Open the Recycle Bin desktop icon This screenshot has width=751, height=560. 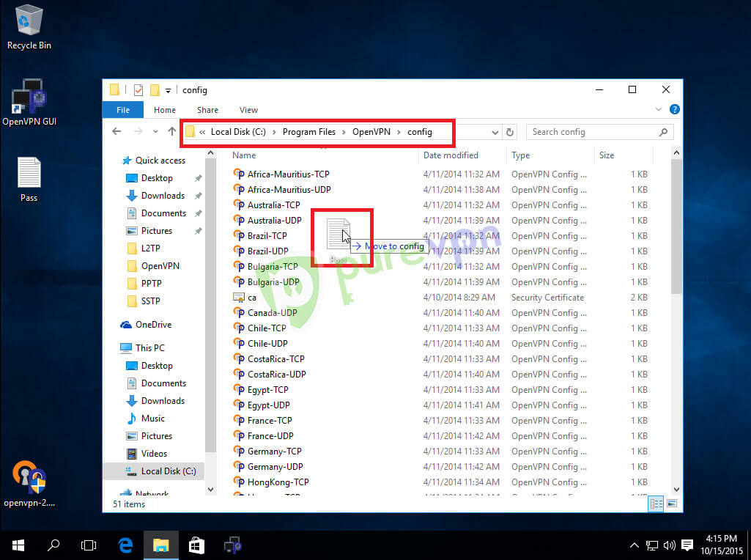click(x=29, y=27)
